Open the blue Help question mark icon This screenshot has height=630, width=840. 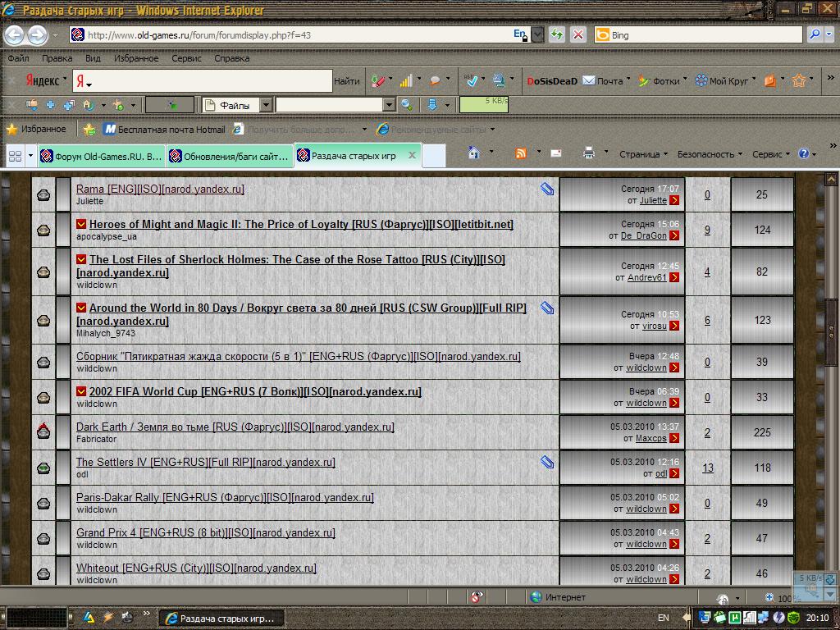[804, 153]
